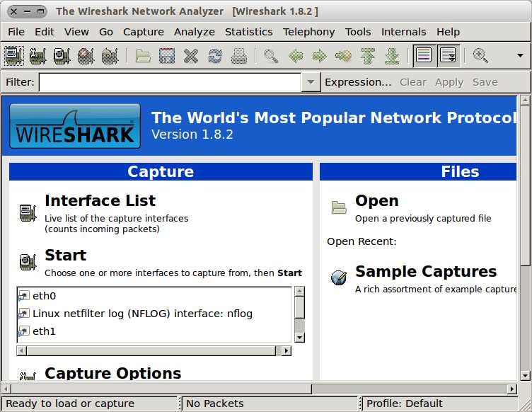Open the File menu

tap(16, 32)
